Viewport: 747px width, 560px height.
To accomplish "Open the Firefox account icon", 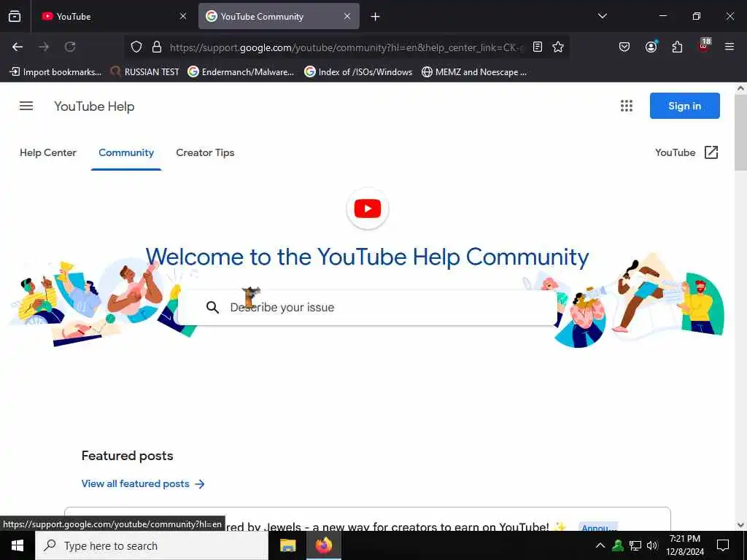I will 651,47.
